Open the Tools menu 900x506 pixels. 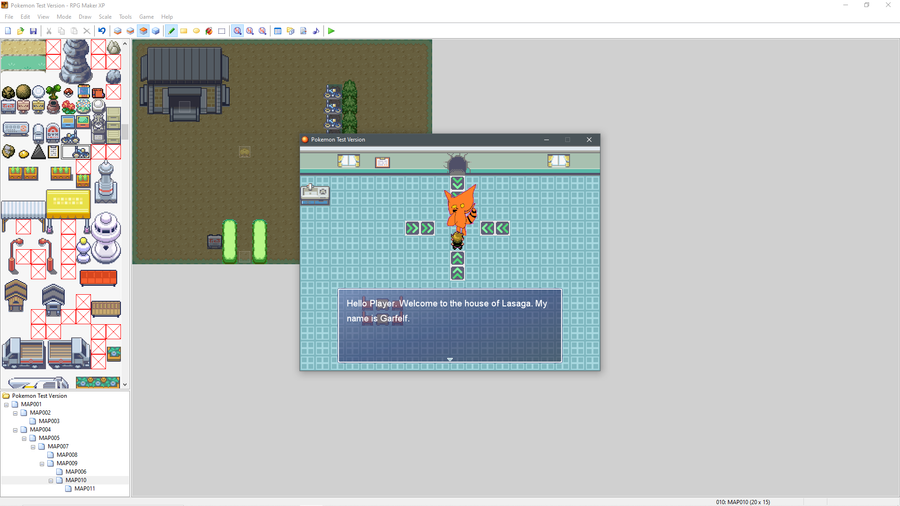point(125,17)
